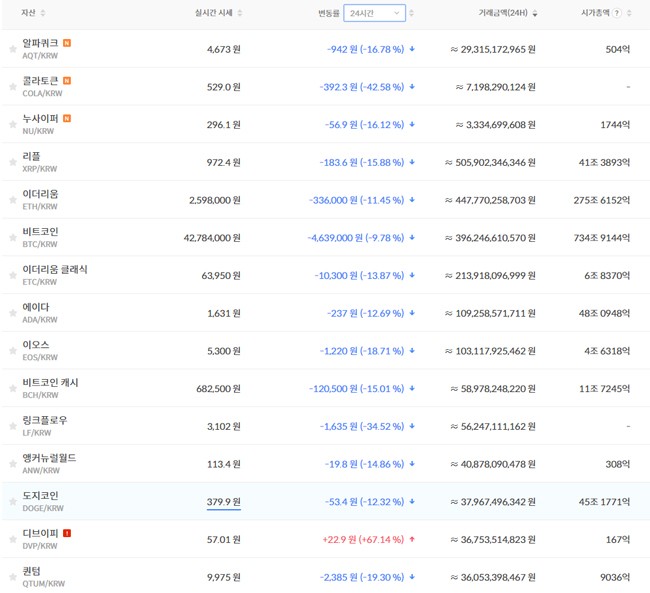This screenshot has height=593, width=650.
Task: Open the 시가총액 help question-mark icon
Action: tap(617, 13)
